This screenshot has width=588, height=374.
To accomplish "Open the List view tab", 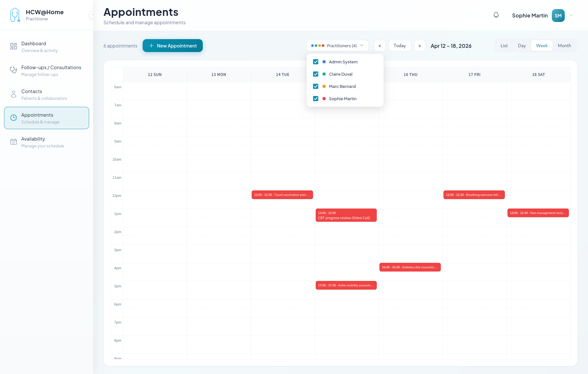I will coord(504,46).
